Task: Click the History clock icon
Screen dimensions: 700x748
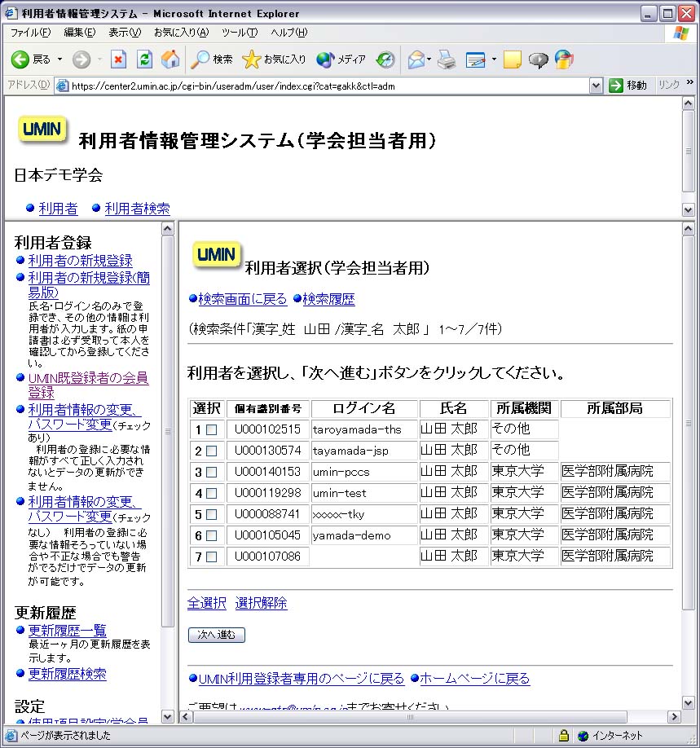Action: click(385, 59)
